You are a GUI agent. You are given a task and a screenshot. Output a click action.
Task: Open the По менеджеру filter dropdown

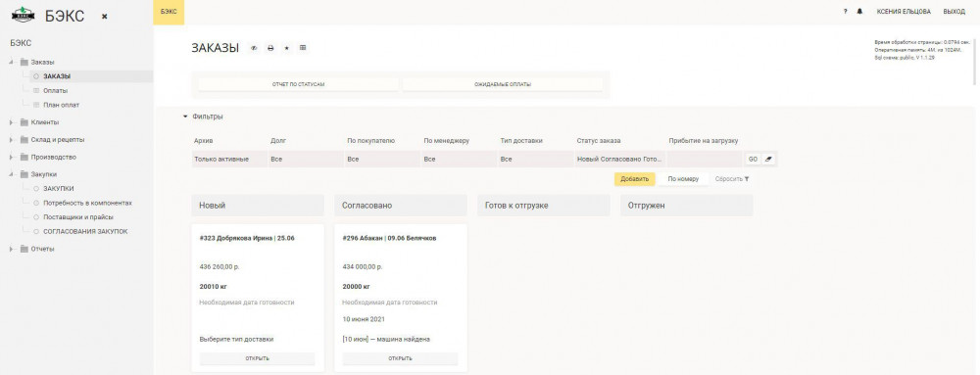tap(459, 160)
